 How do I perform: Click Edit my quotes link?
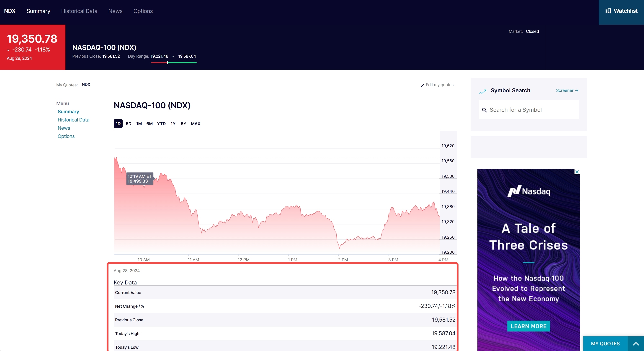pos(439,85)
